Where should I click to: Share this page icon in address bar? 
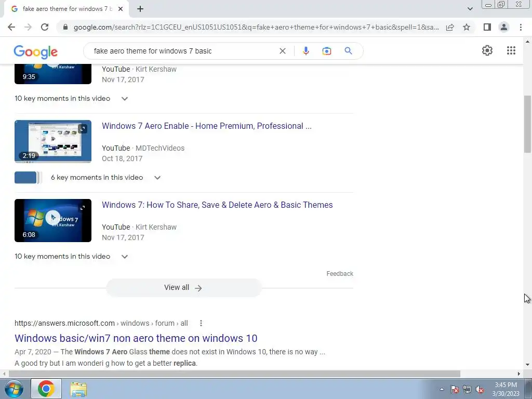(x=450, y=27)
